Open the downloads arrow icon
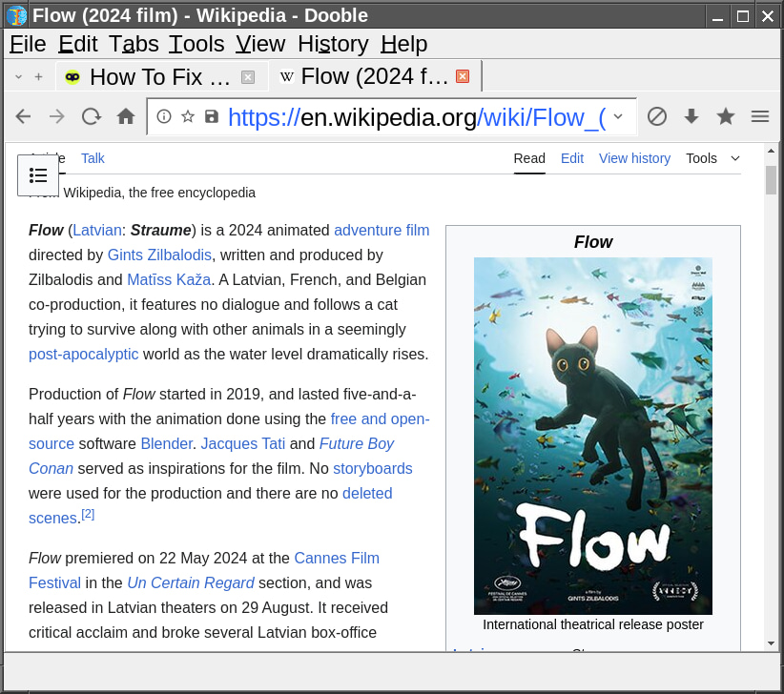Viewport: 784px width, 694px height. pos(691,116)
